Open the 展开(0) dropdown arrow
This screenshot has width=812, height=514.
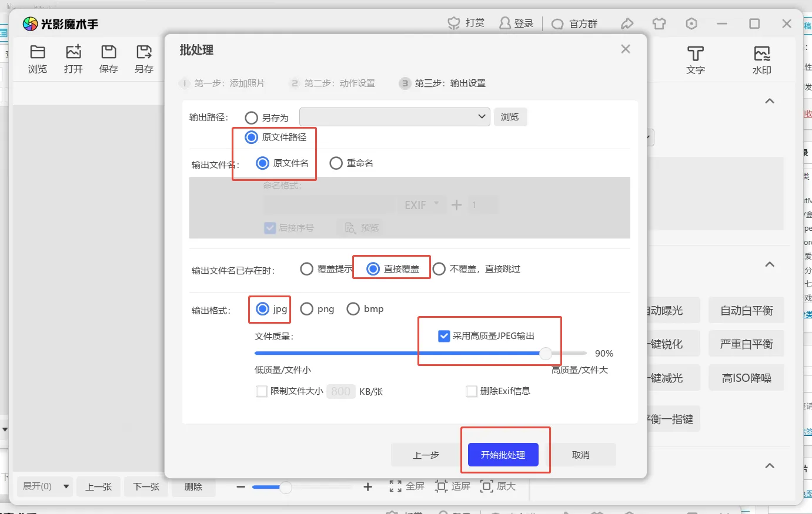[x=66, y=486]
